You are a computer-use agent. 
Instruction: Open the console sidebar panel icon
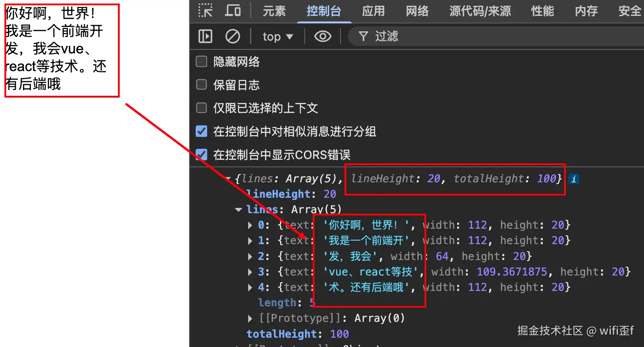coord(205,36)
